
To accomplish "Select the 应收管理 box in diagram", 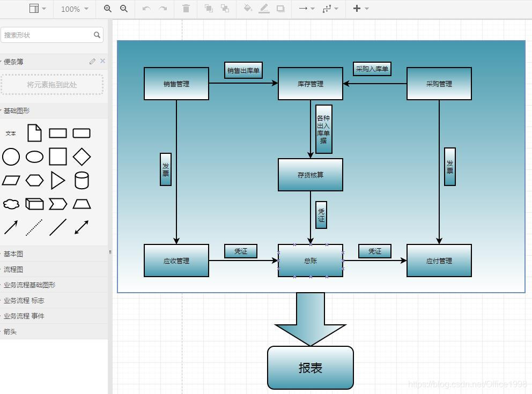I will click(176, 261).
